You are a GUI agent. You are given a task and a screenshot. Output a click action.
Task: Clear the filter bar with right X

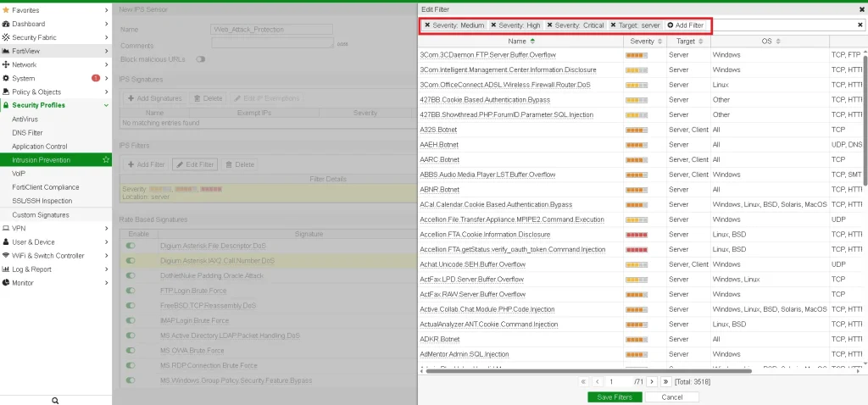point(860,25)
